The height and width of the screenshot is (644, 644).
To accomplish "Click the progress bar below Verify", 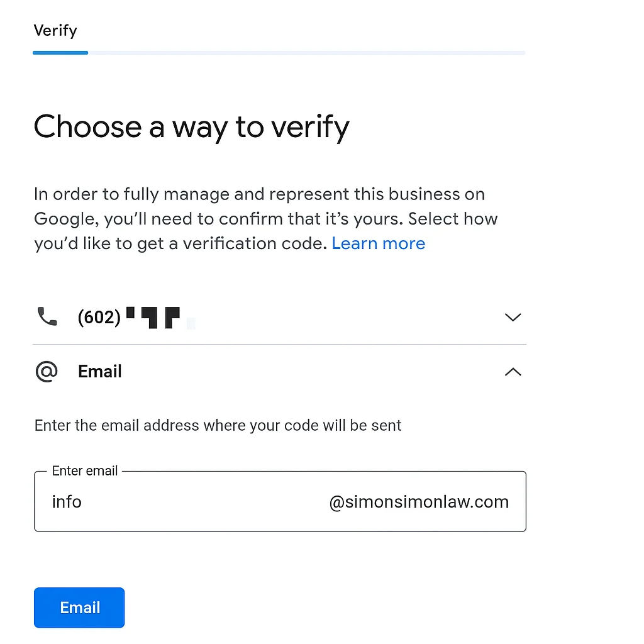I will coord(279,53).
